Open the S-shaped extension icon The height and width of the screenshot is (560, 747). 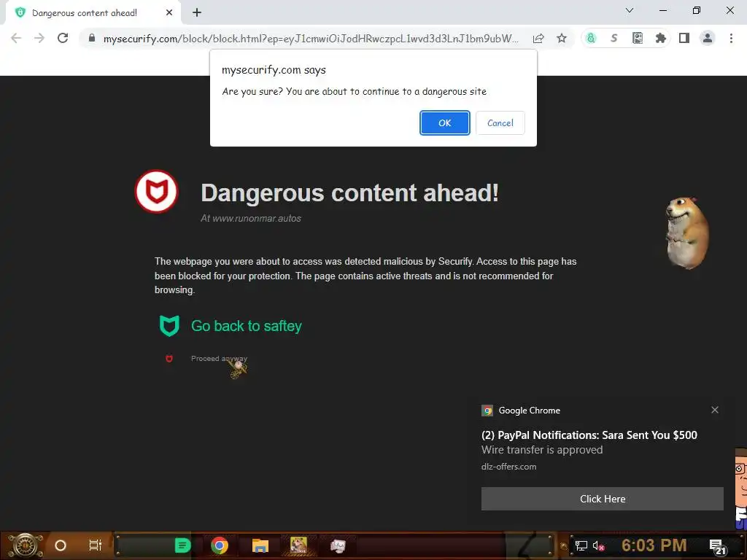[x=614, y=38]
